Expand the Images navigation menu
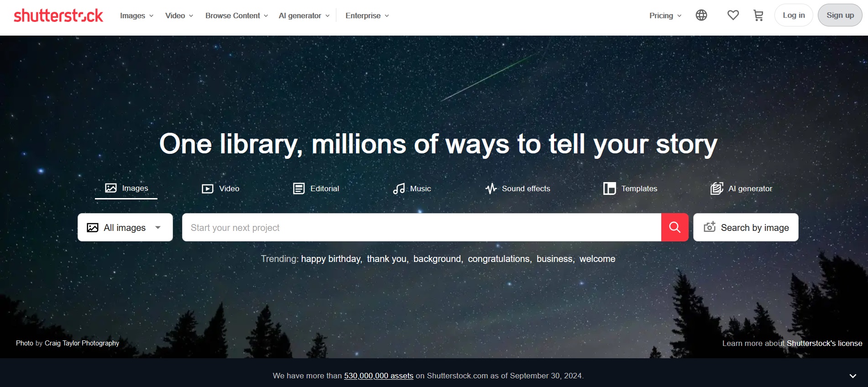Screen dimensions: 868x387 point(136,16)
